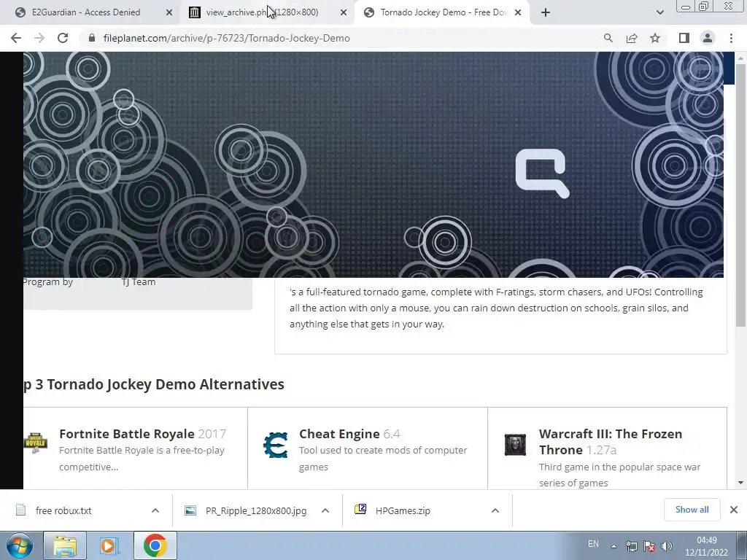Open the Cheat Engine link
Viewport: 747px width, 560px height.
339,434
